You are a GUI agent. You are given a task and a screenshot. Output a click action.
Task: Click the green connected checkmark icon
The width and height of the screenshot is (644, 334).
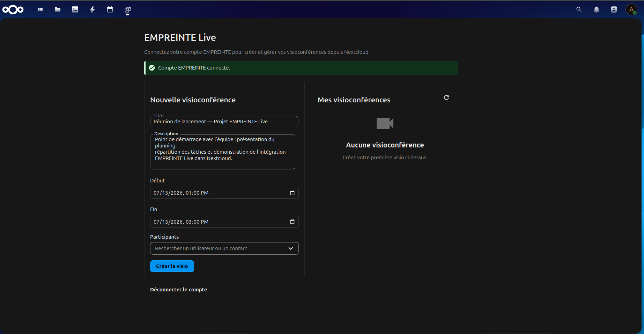tap(152, 68)
